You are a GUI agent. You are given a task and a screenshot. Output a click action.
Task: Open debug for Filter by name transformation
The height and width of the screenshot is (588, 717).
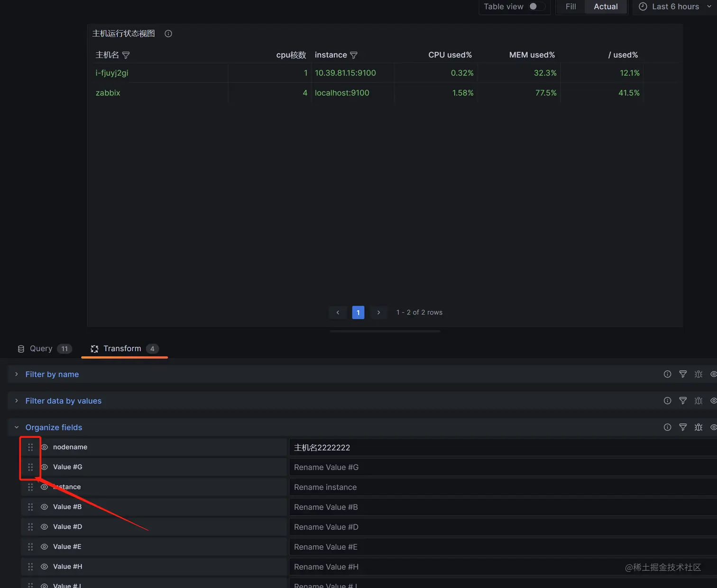699,374
